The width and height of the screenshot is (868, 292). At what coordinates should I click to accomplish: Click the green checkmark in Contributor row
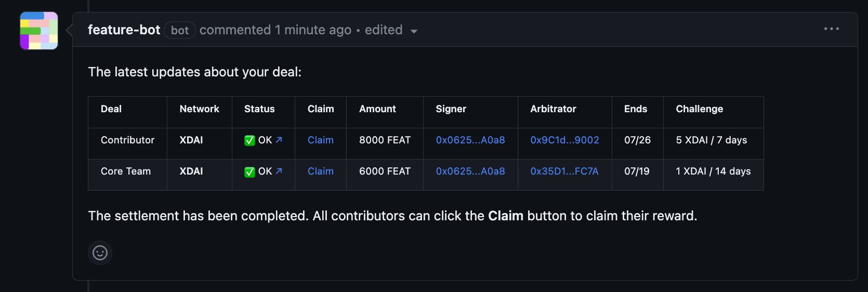pyautogui.click(x=249, y=141)
